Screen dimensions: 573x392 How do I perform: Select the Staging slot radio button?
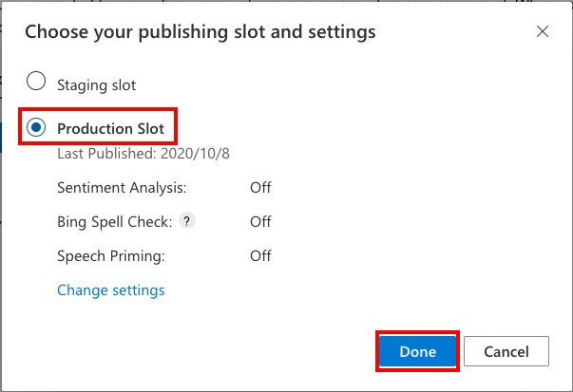pyautogui.click(x=36, y=82)
